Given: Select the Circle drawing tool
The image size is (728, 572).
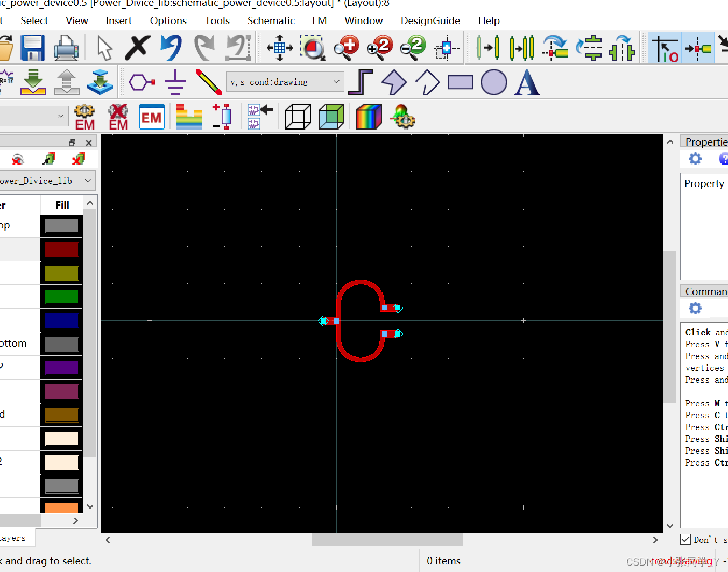Looking at the screenshot, I should 494,83.
